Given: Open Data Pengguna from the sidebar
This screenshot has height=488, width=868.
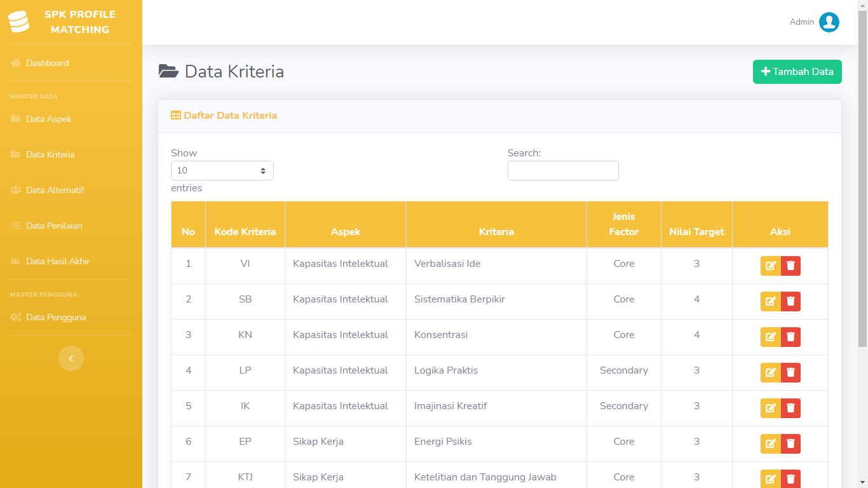Looking at the screenshot, I should coord(71,317).
